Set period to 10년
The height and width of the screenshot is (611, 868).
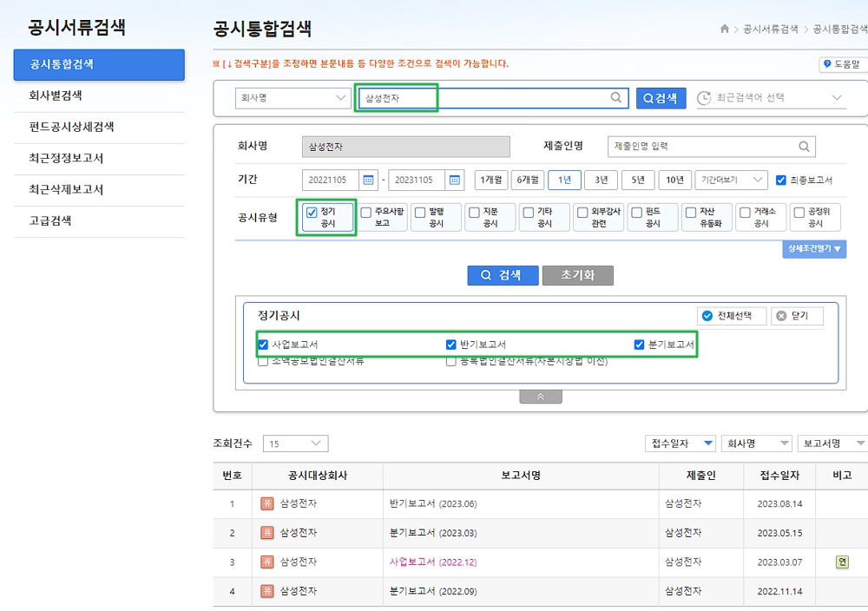674,180
